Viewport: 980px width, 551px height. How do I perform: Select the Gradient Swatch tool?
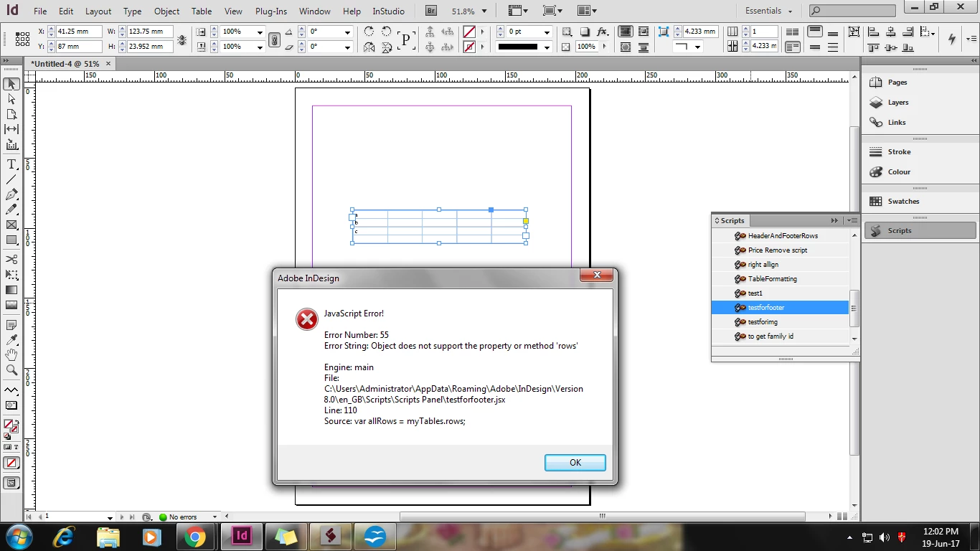coord(11,290)
